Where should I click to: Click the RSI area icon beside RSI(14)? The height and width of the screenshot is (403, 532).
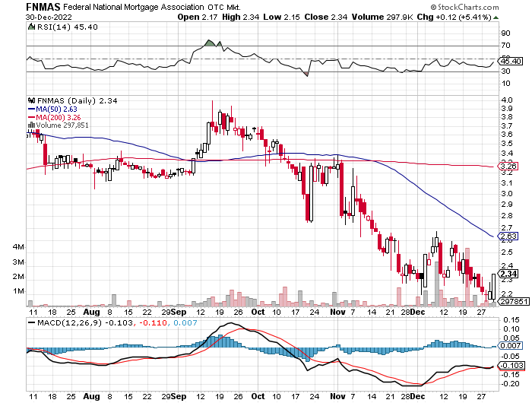(x=31, y=27)
